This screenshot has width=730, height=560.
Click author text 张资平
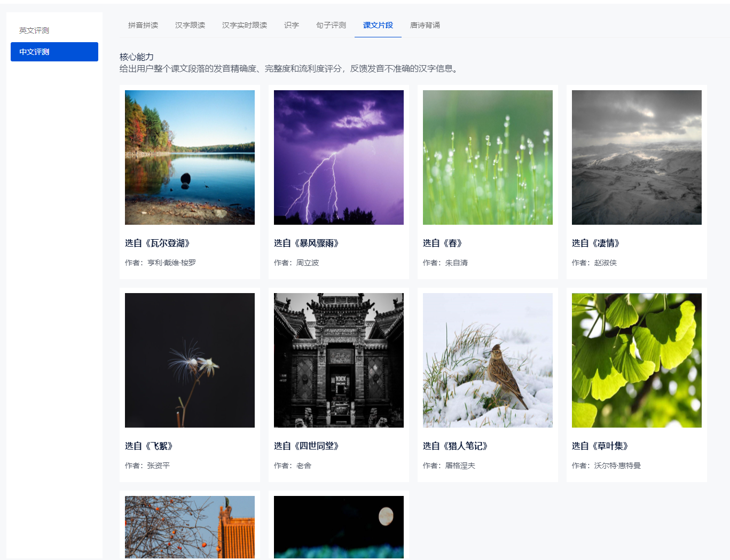(159, 466)
